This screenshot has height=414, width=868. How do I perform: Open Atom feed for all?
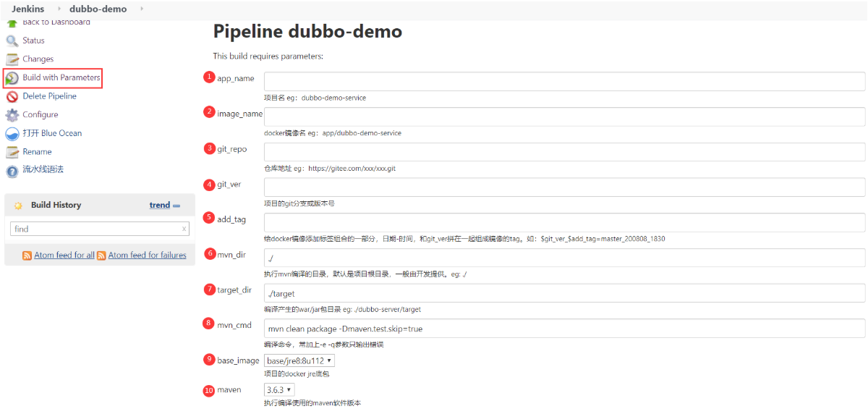tap(64, 255)
